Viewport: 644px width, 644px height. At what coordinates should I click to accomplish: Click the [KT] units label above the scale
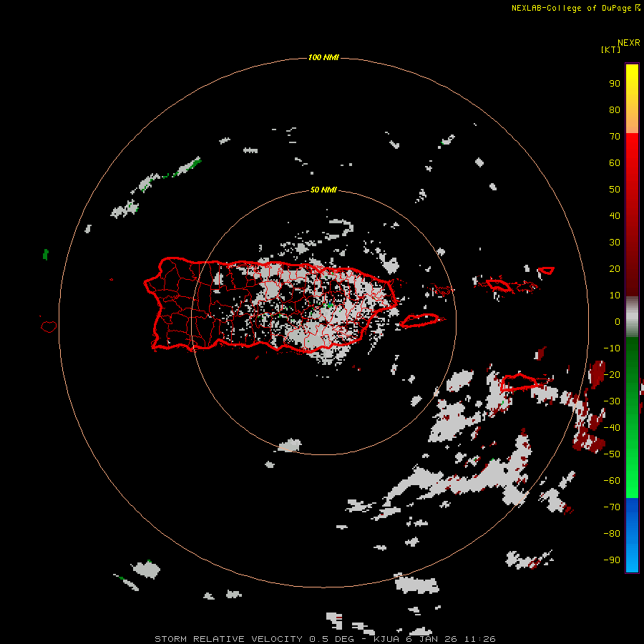(x=610, y=49)
